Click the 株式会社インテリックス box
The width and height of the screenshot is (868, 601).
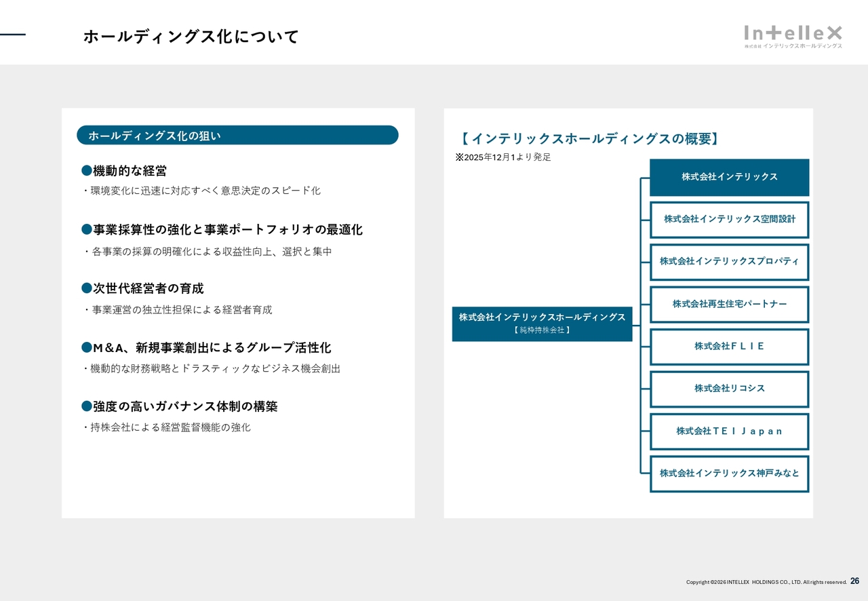click(x=729, y=177)
